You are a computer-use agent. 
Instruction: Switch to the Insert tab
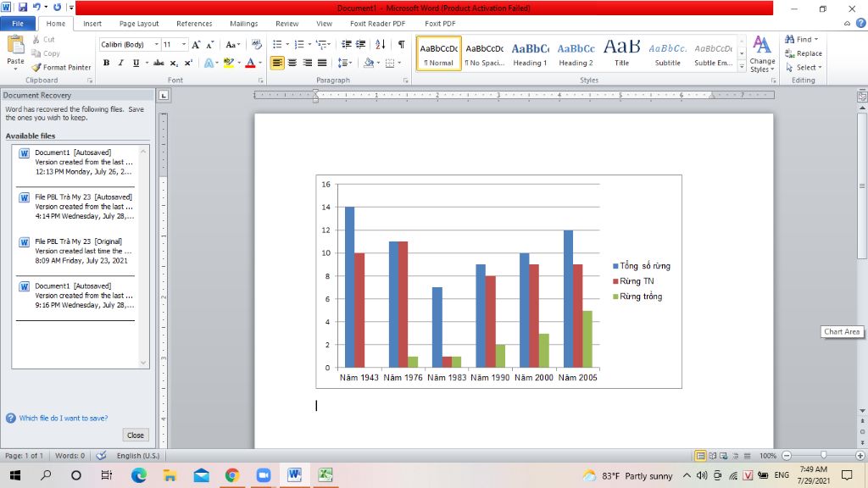[x=92, y=23]
